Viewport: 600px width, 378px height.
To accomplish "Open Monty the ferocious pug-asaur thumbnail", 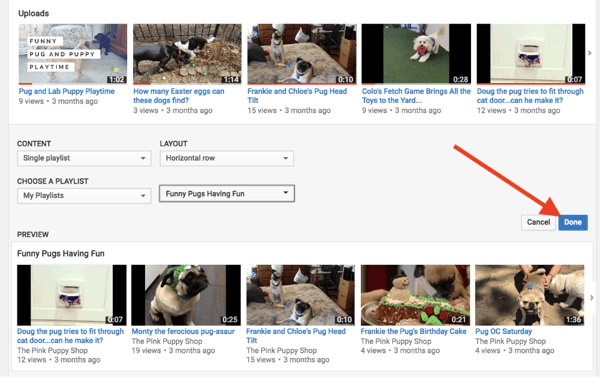I will pos(186,295).
